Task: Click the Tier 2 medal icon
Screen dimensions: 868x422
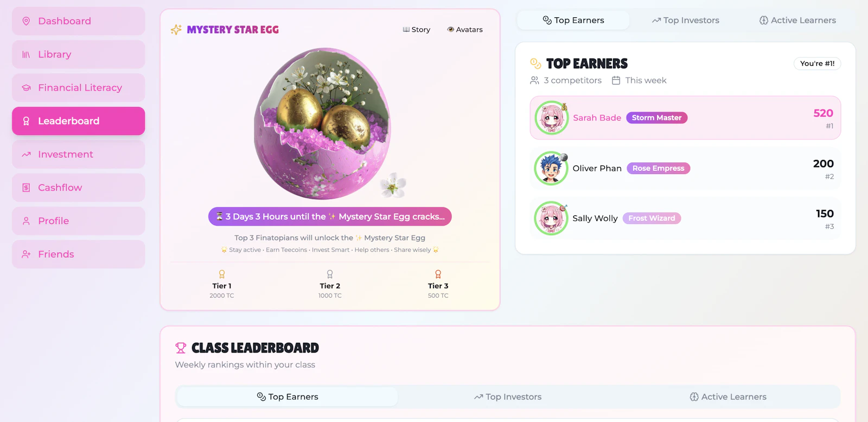Action: point(330,274)
